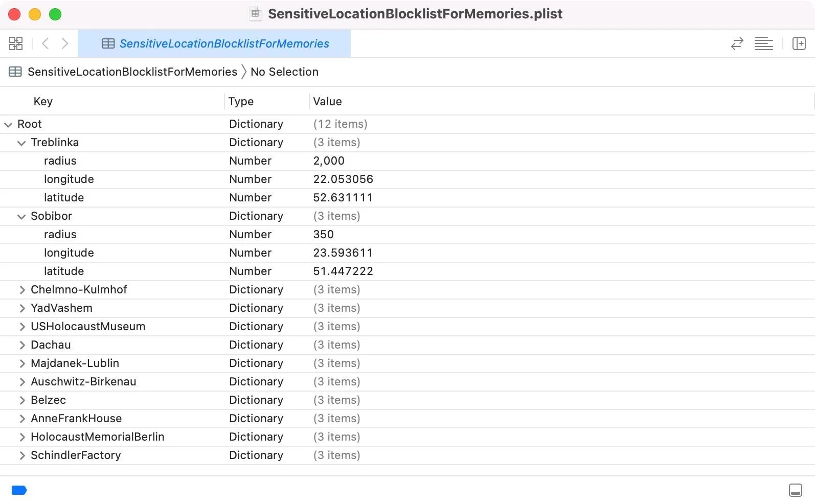Click the latitude key under Sobibor
Viewport: 815px width, 504px height.
[64, 271]
